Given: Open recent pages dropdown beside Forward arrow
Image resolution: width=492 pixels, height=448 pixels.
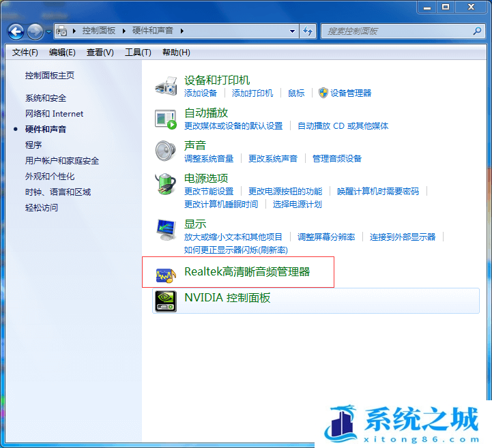Looking at the screenshot, I should 48,31.
